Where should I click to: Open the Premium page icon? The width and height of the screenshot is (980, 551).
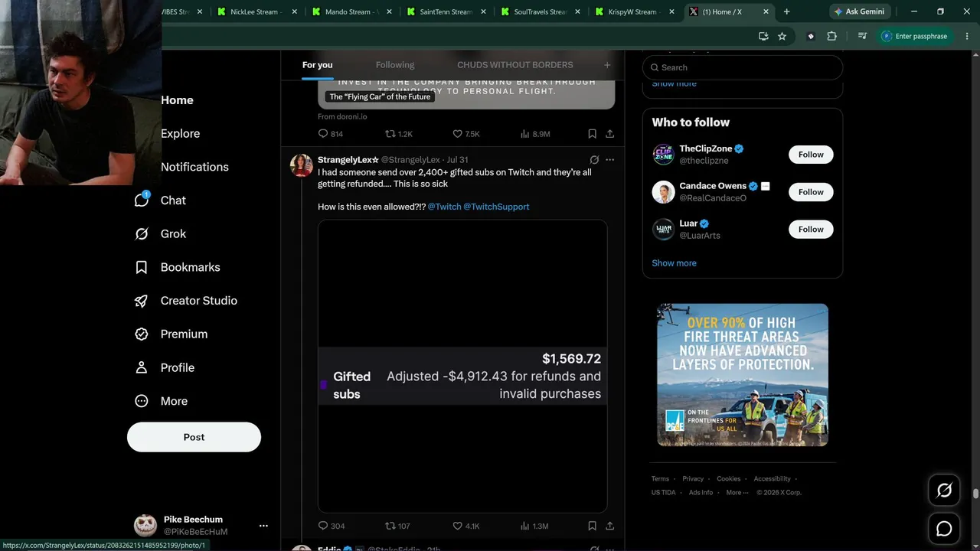(x=142, y=334)
